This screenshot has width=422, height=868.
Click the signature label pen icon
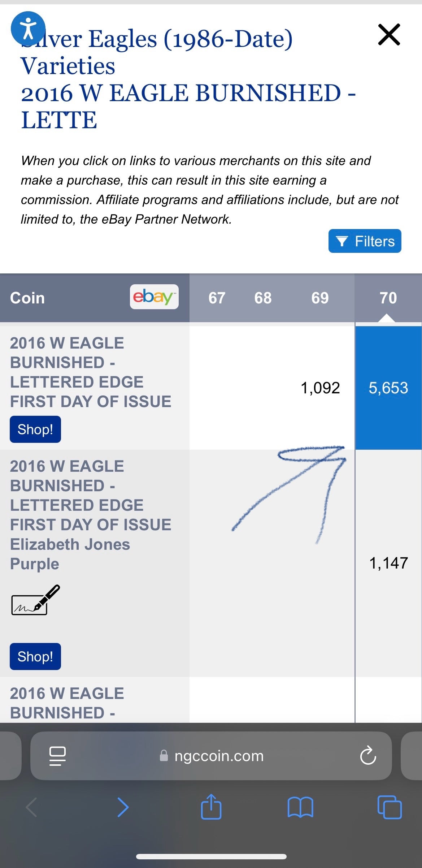35,600
